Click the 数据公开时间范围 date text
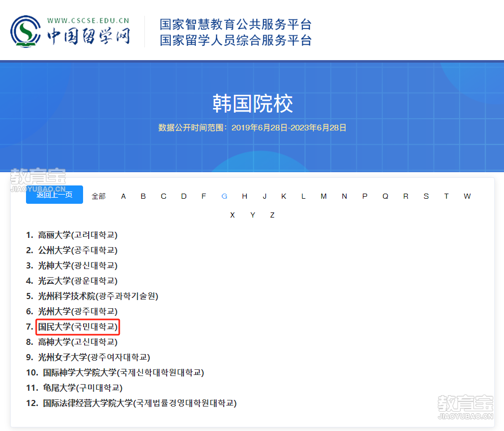504x431 pixels. pyautogui.click(x=252, y=127)
